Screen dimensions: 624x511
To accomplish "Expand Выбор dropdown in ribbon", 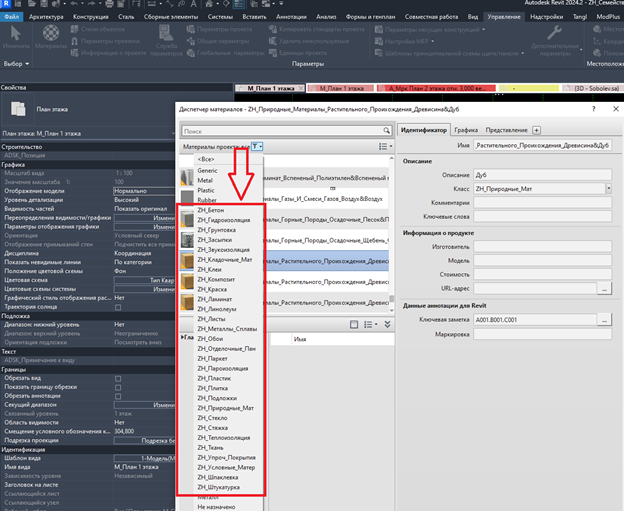I will tap(16, 64).
